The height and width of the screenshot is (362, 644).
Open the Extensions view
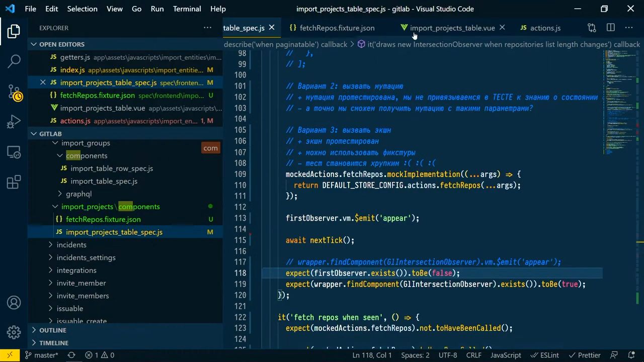click(14, 182)
